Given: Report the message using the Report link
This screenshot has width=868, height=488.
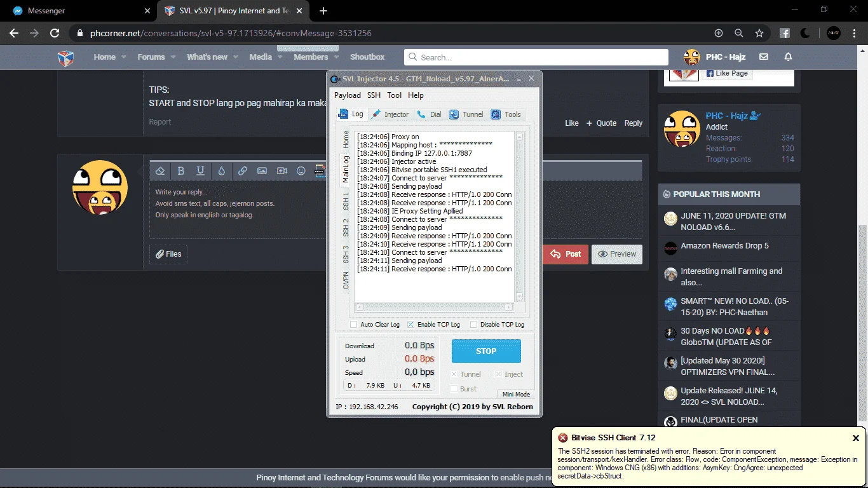Looking at the screenshot, I should 160,122.
